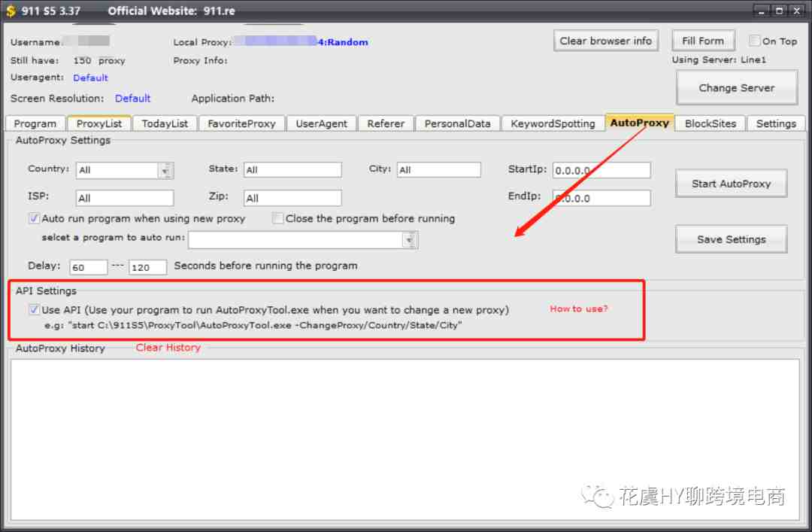Click the Delay maximum field showing 120
The image size is (812, 532).
tap(147, 267)
